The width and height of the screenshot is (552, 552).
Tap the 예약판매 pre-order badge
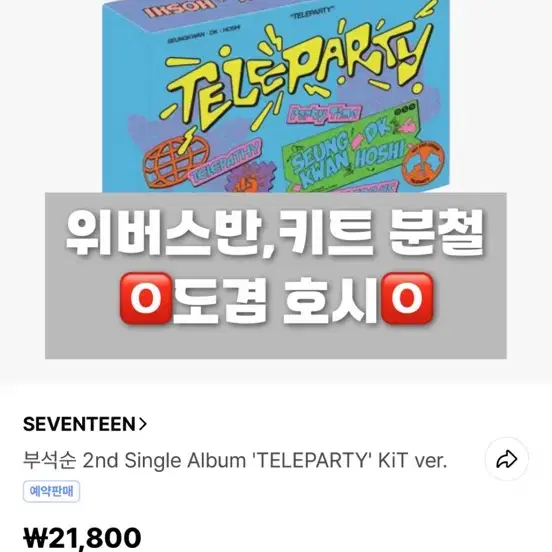tap(51, 491)
